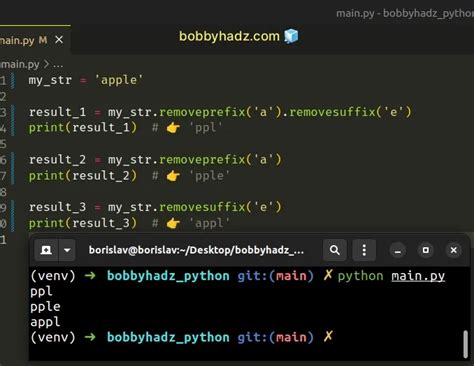
Task: Close the main.py editor tab
Action: pos(59,40)
